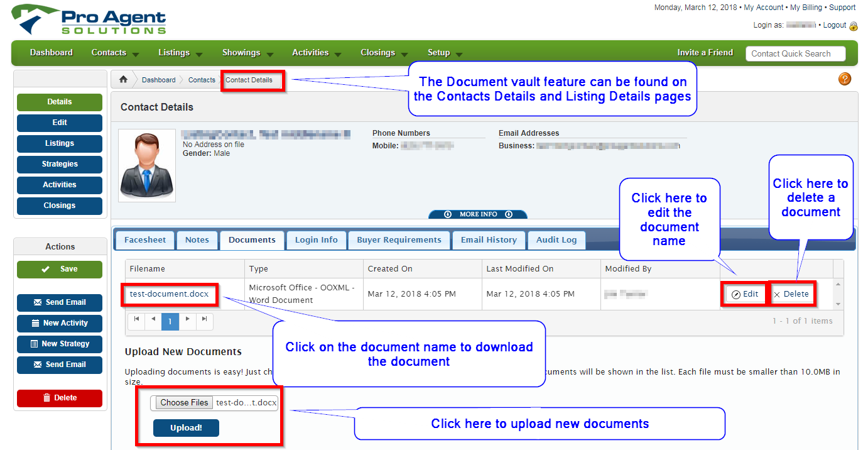Select page 1 in grid pager

click(x=170, y=321)
